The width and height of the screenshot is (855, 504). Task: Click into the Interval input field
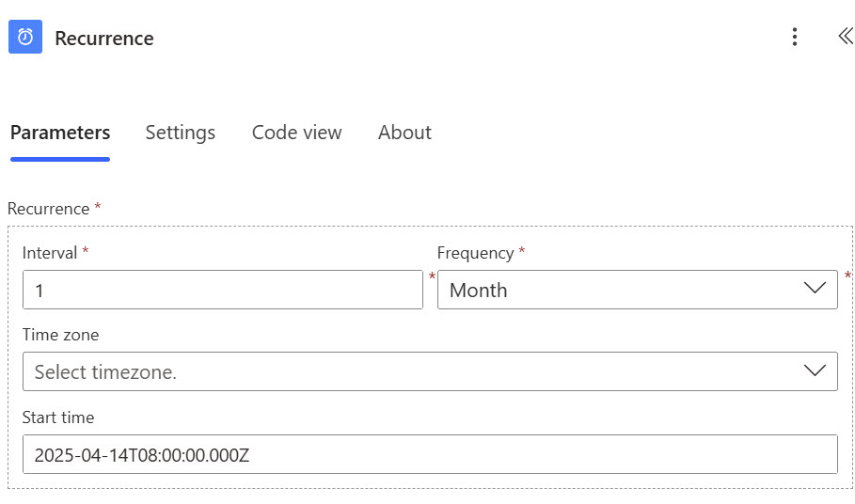tap(223, 290)
